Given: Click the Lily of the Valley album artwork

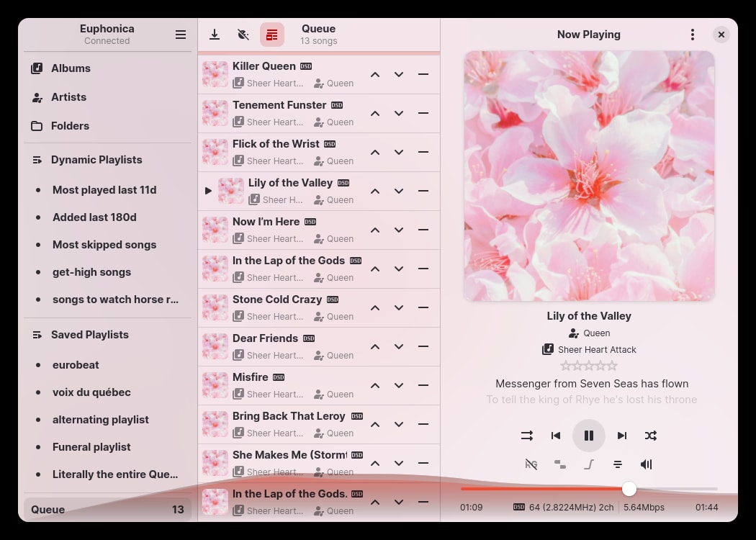Looking at the screenshot, I should coord(589,175).
